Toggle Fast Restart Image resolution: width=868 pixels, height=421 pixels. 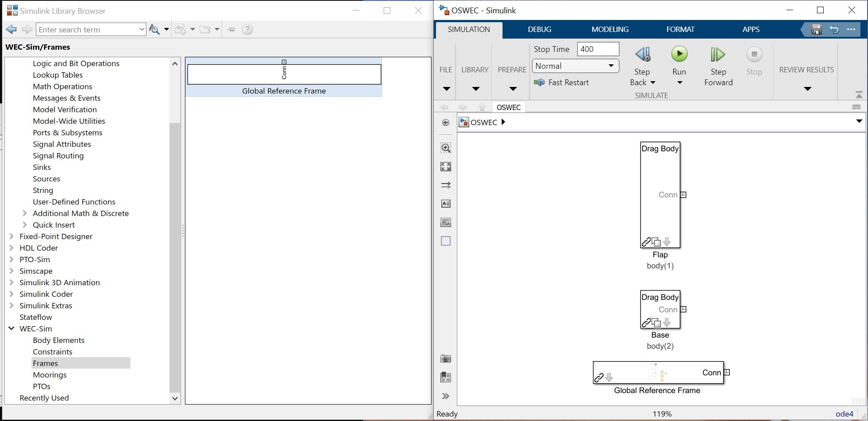[562, 83]
